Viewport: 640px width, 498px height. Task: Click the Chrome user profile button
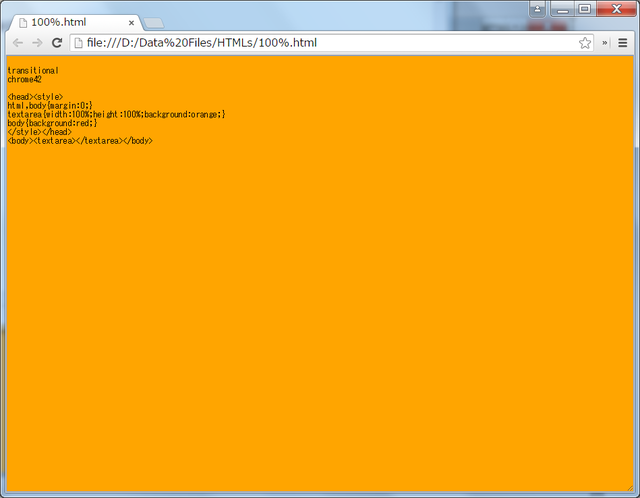[537, 9]
